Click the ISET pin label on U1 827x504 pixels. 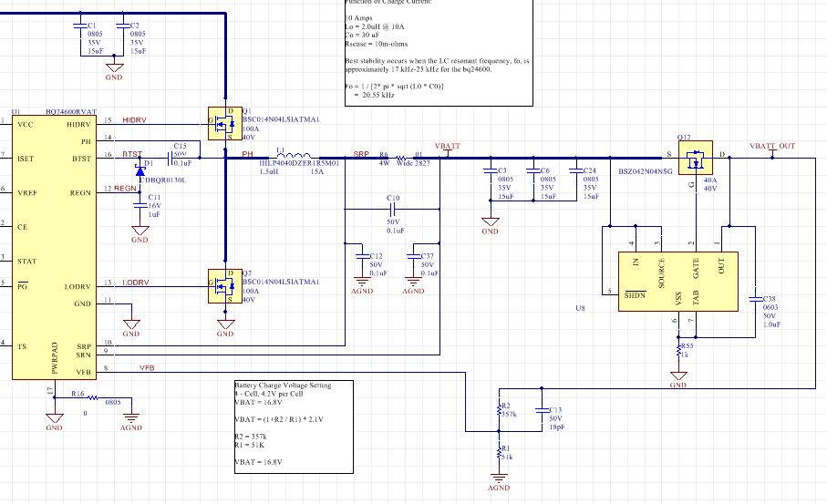26,159
